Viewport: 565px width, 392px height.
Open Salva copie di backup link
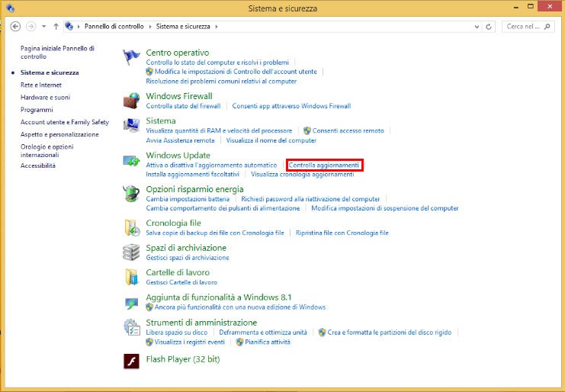215,233
